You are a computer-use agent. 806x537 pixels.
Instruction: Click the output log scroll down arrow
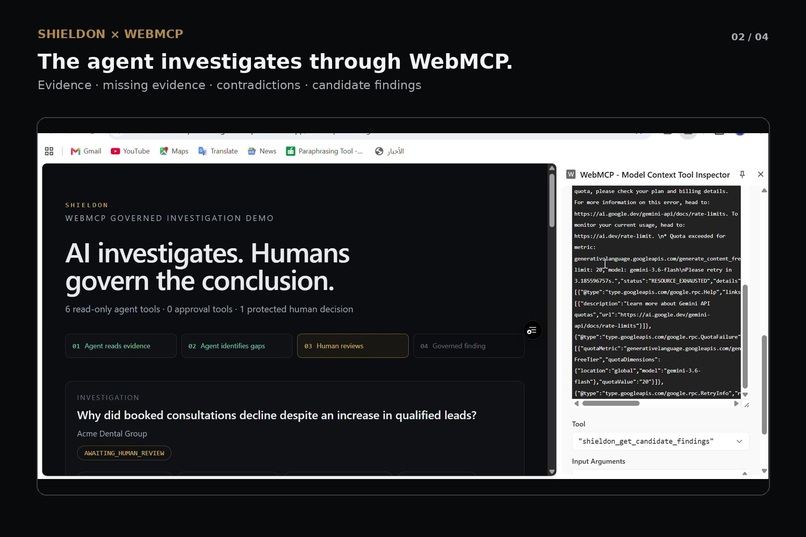click(x=745, y=395)
